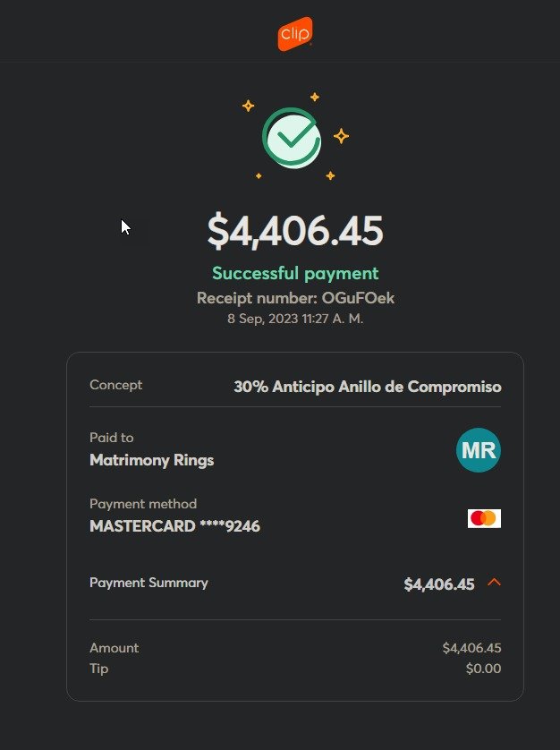560x750 pixels.
Task: Click the green success checkmark icon
Action: 292,138
